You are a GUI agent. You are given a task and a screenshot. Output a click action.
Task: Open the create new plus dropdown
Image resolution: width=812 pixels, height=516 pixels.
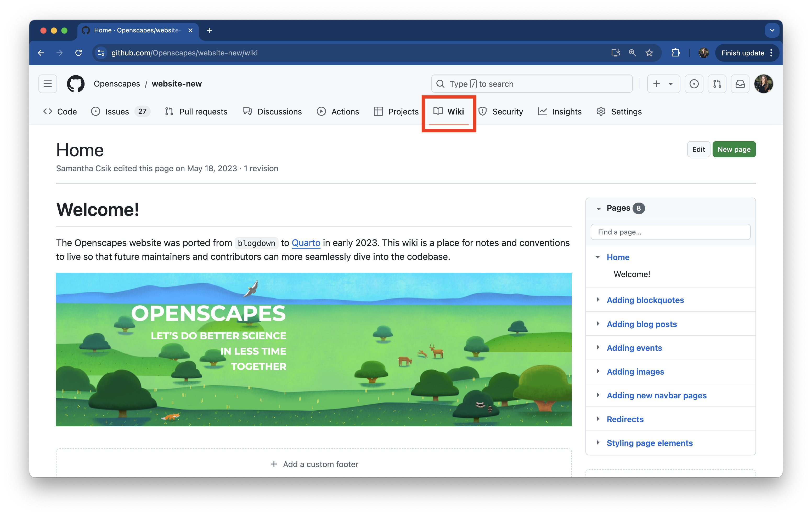[x=663, y=84]
